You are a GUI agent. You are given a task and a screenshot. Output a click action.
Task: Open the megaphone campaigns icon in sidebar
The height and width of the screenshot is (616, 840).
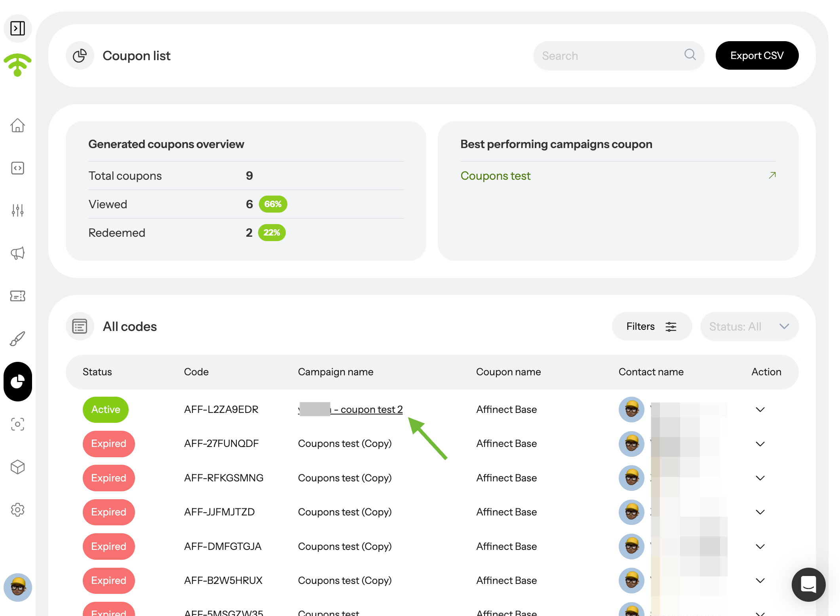pos(18,253)
